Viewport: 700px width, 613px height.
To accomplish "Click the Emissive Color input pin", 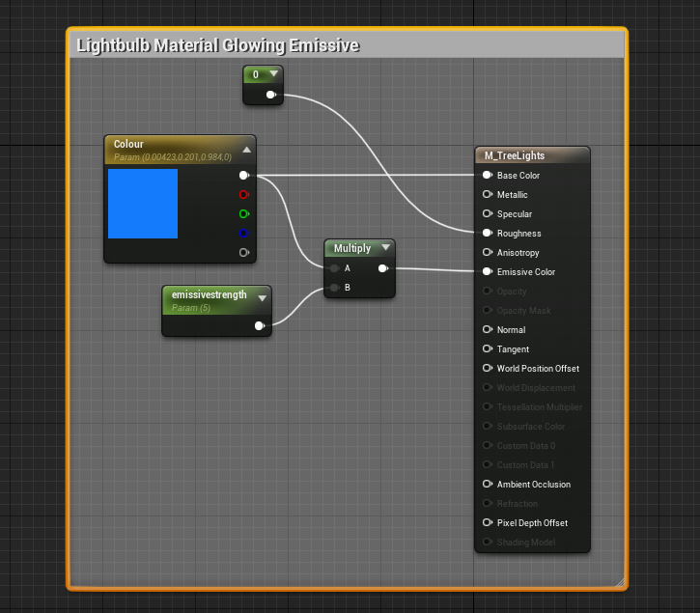I will [x=487, y=271].
